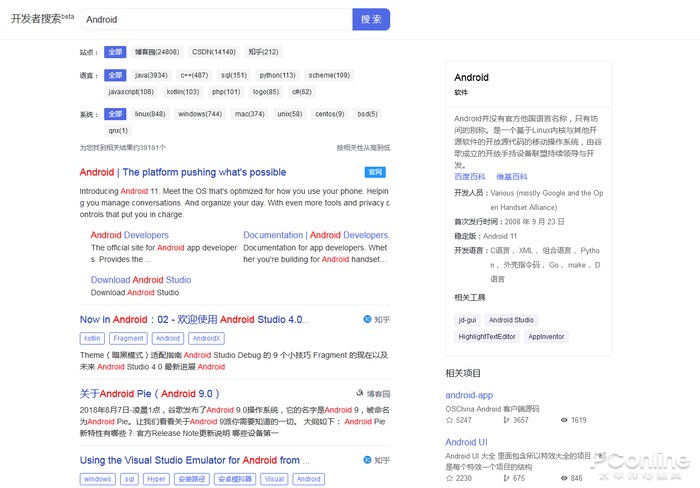The image size is (700, 488).
Task: Select the Fragment tag
Action: pos(128,338)
